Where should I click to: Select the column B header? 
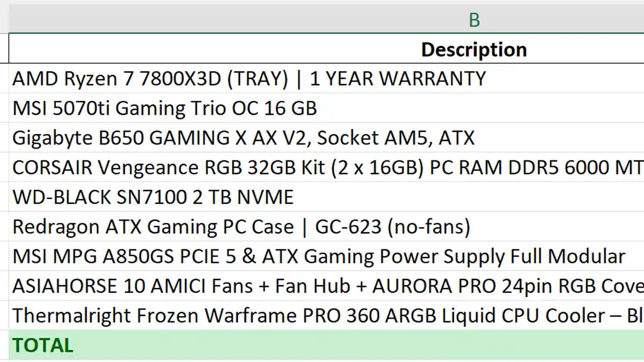coord(474,20)
